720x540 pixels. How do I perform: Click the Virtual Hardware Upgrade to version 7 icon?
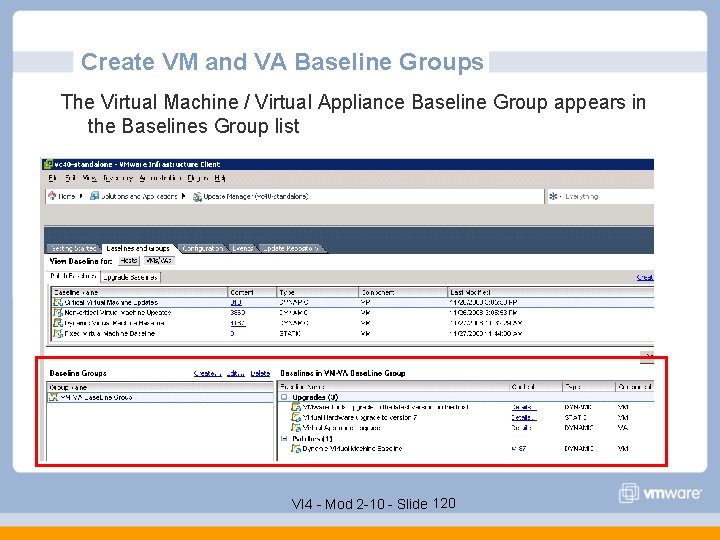click(x=296, y=417)
